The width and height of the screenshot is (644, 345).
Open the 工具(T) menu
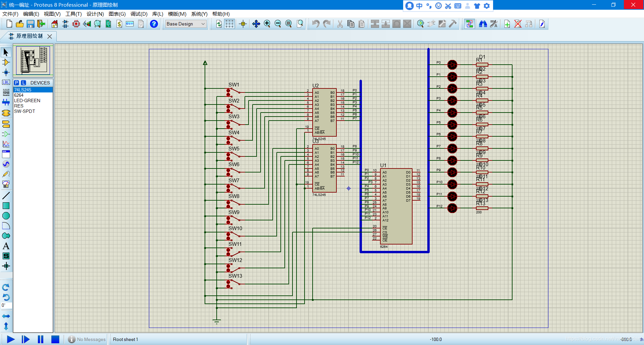73,14
